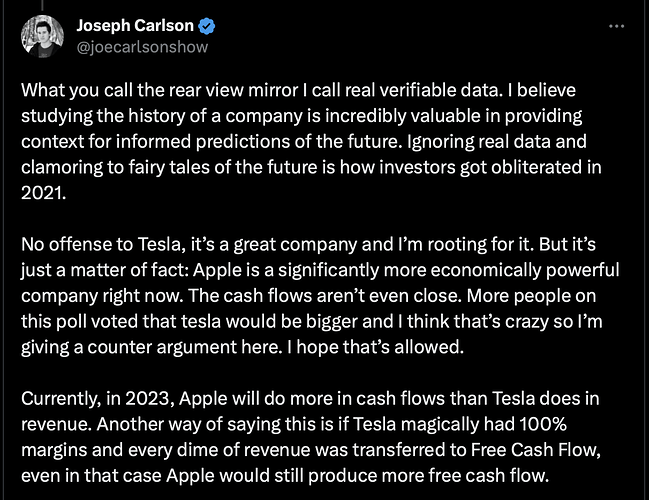Click the vertical thread line above the avatar

(42, 5)
